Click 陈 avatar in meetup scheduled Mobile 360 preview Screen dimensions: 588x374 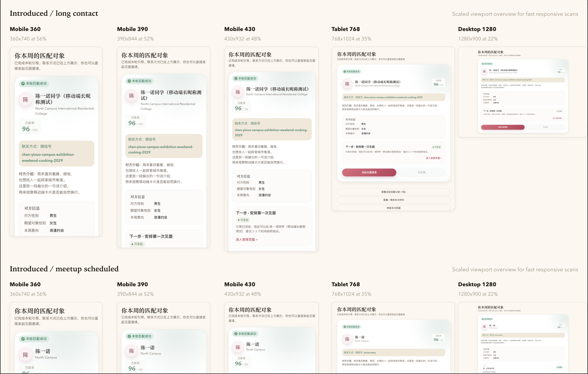[x=26, y=355]
